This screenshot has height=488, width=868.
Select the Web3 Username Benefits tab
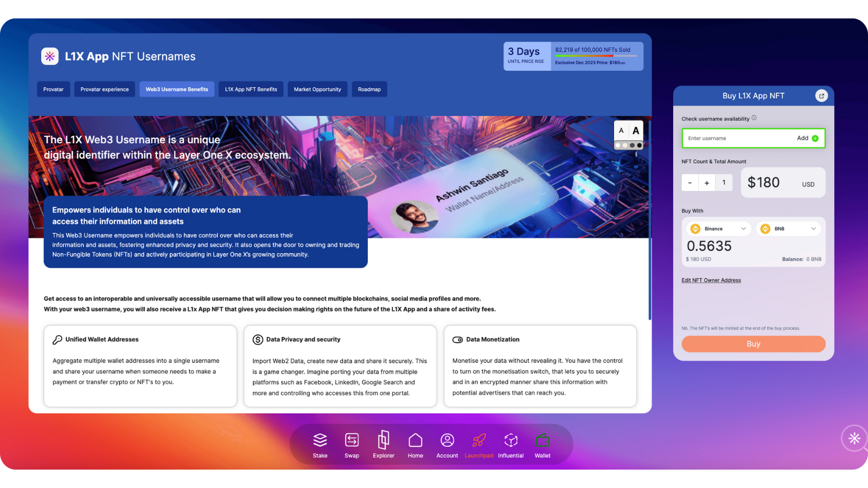coord(177,89)
